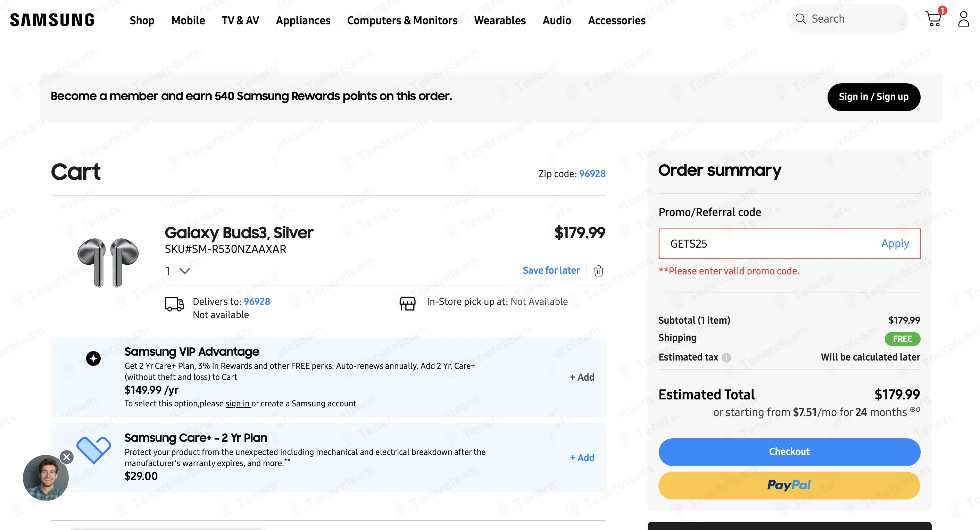This screenshot has height=530, width=980.
Task: Delete Galaxy Buds3 with trash icon
Action: 598,271
